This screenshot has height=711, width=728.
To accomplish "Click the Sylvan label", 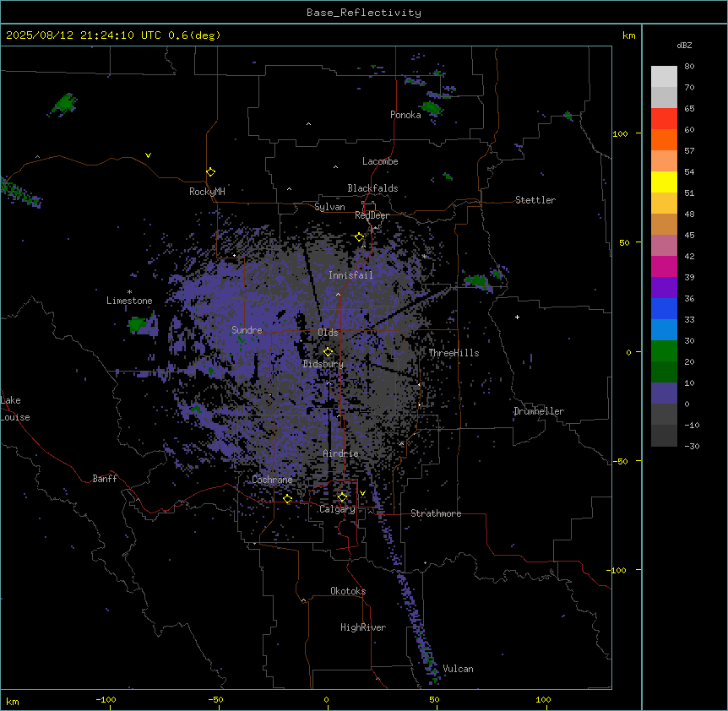I will [x=329, y=207].
